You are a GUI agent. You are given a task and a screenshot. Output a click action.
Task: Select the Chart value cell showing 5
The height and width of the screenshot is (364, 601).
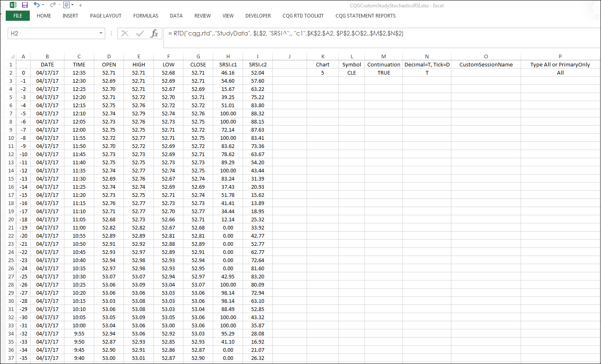coord(323,73)
